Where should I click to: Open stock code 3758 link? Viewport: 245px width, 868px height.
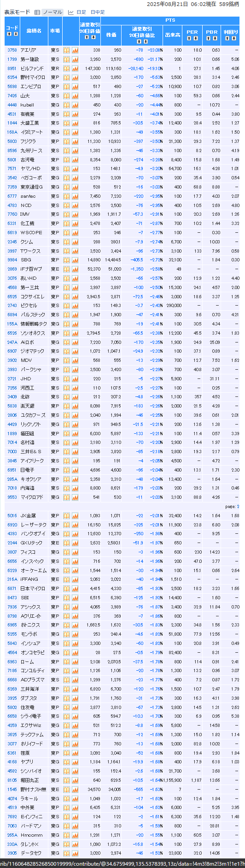[x=12, y=50]
